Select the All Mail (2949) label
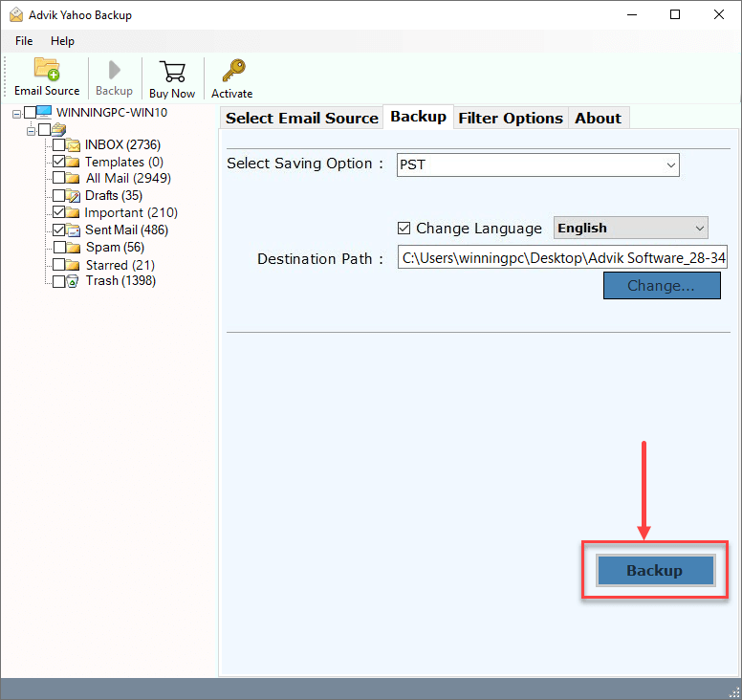 [128, 178]
